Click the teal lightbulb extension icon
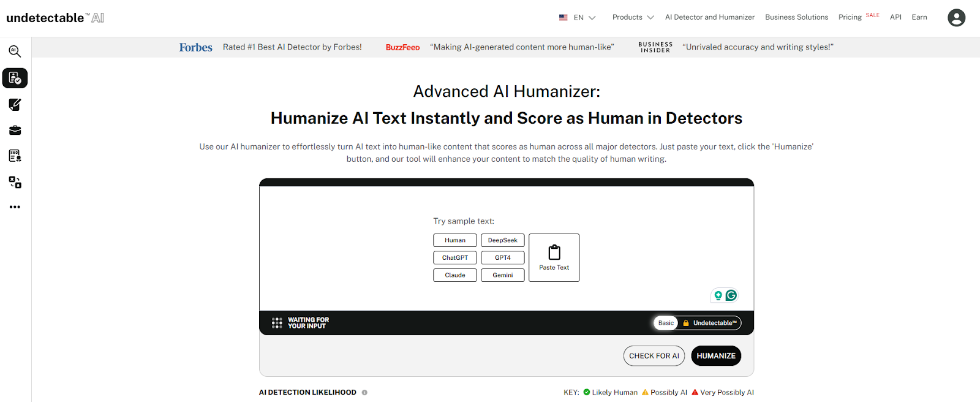This screenshot has height=402, width=980. pos(718,295)
